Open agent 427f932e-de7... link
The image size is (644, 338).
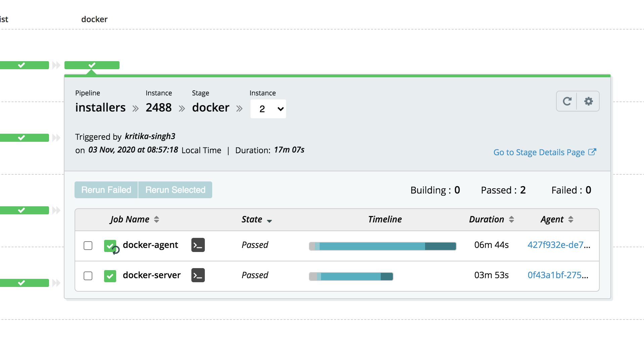(x=559, y=245)
